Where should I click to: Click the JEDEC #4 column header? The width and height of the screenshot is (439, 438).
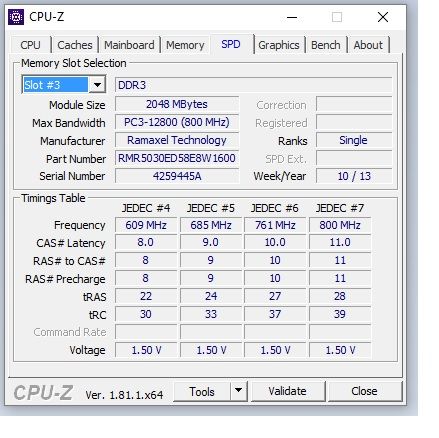[146, 208]
